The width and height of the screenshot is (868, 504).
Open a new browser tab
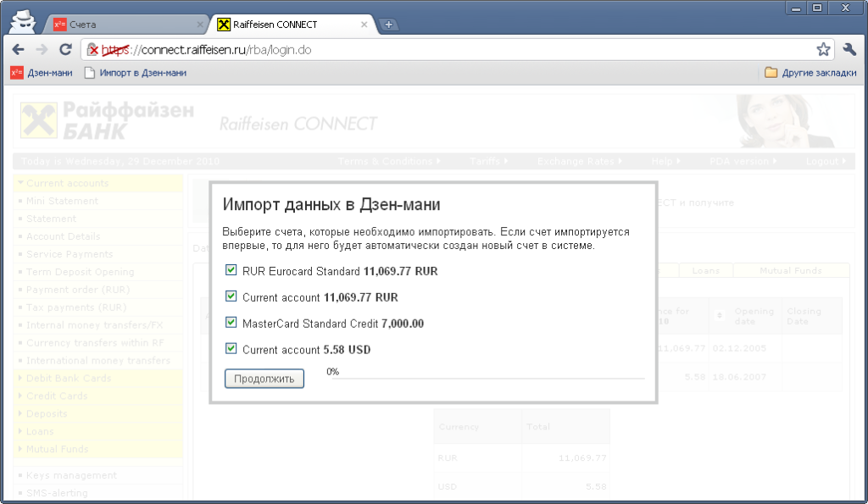388,25
